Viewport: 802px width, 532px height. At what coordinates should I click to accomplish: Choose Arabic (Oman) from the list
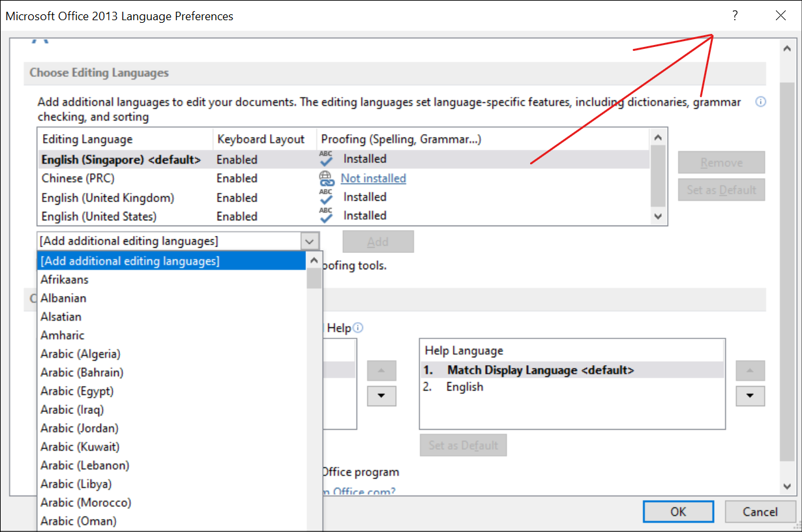pyautogui.click(x=171, y=521)
